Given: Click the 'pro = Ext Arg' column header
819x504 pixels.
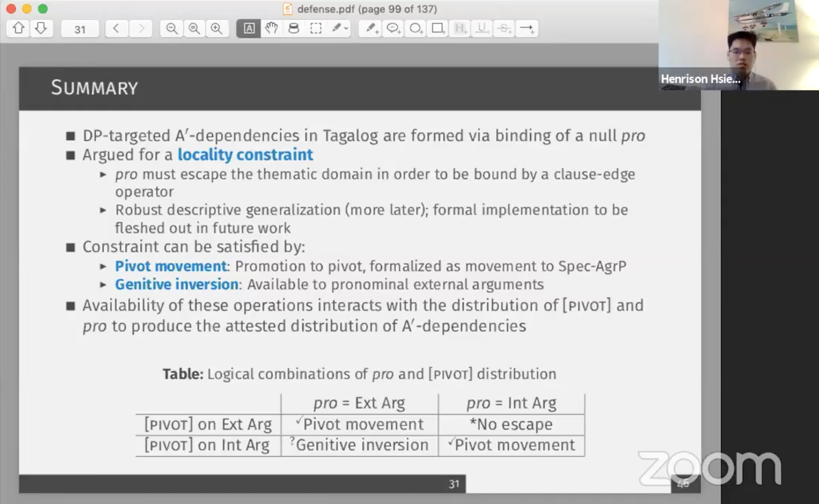Looking at the screenshot, I should coord(359,403).
